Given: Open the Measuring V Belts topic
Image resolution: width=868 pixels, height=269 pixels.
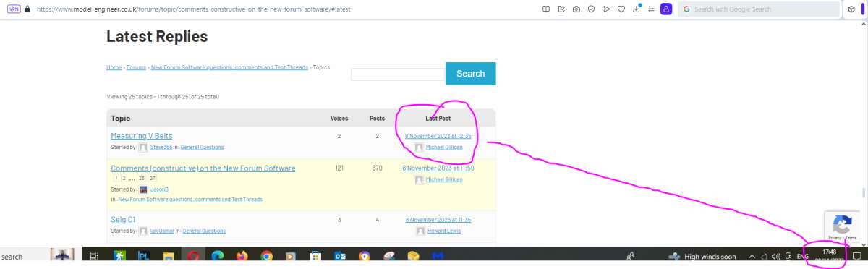Looking at the screenshot, I should pos(142,136).
